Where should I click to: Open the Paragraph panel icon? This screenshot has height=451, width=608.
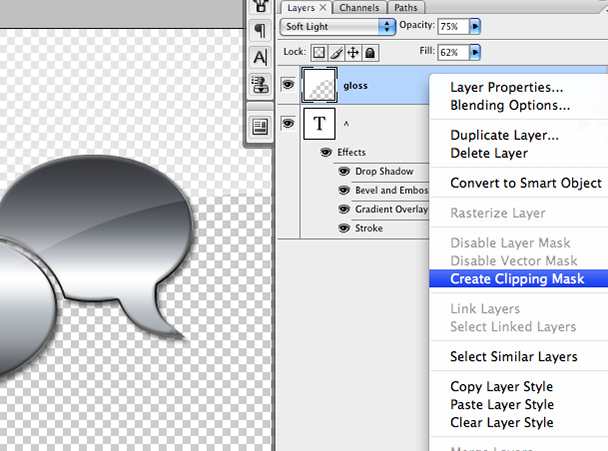tap(260, 31)
